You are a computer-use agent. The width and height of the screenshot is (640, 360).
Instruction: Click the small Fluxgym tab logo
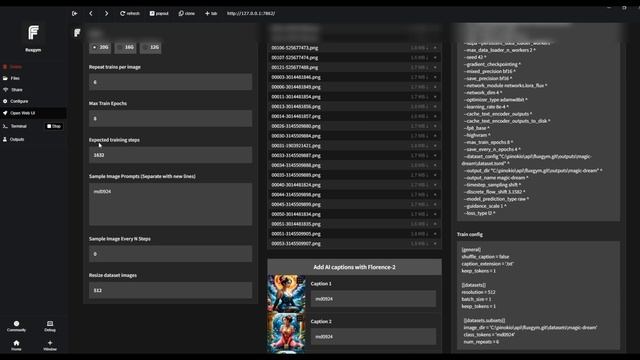point(77,33)
